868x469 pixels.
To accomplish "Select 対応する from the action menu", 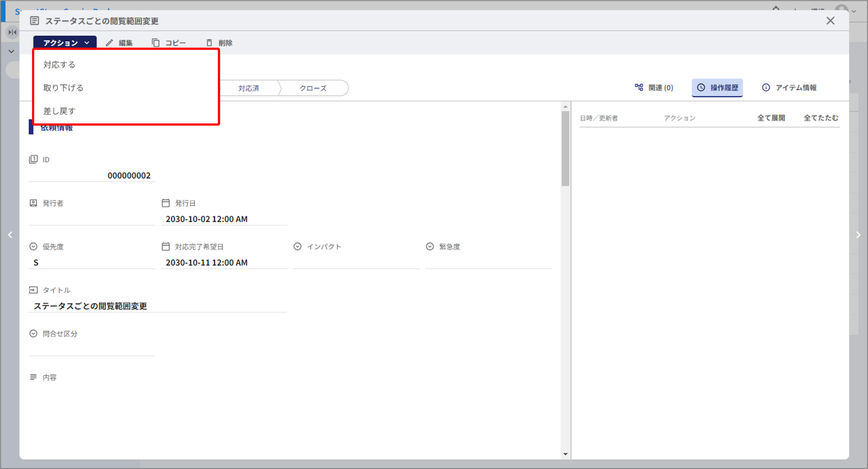I will pos(59,65).
